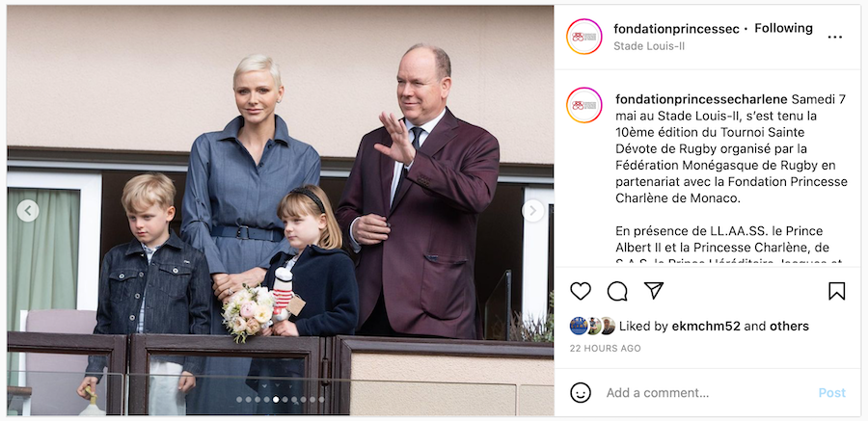This screenshot has width=868, height=421.
Task: Open fondationprincessecharlene username in caption
Action: pos(701,99)
